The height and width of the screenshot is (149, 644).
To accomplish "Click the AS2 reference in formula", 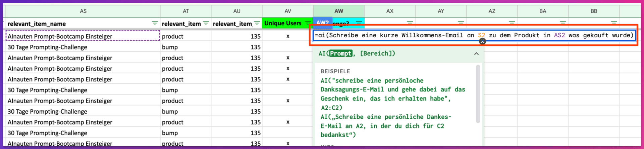I will tap(559, 35).
